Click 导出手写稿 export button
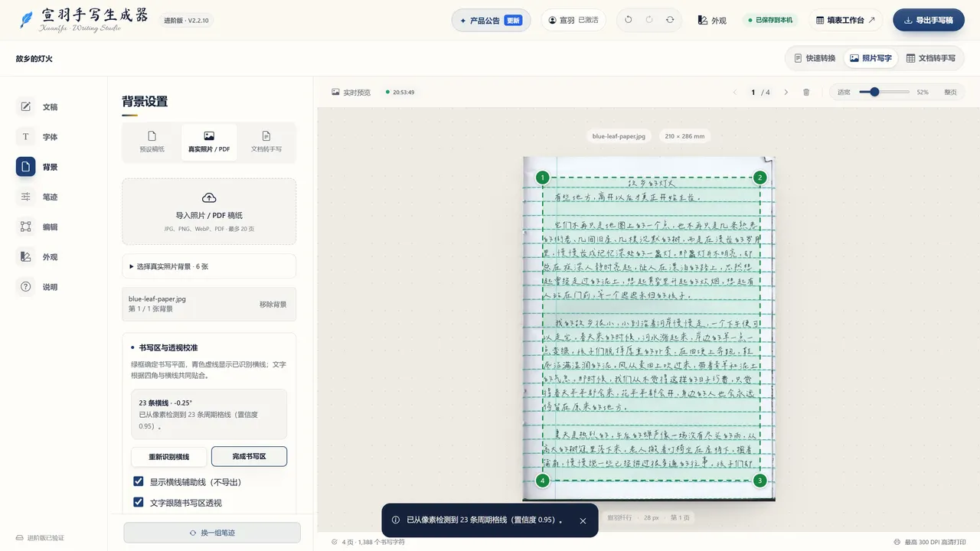 [x=929, y=20]
